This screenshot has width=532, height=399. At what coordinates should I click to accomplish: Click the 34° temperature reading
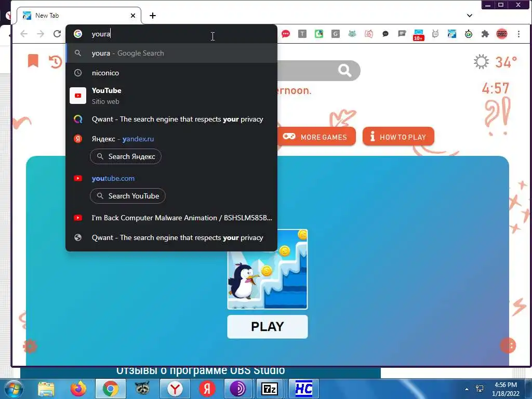click(x=506, y=62)
